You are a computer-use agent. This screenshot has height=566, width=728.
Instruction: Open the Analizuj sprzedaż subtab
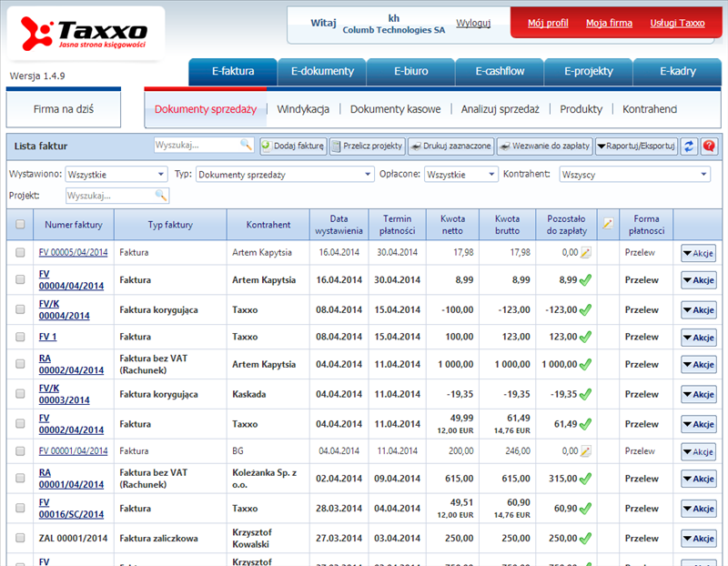click(500, 109)
